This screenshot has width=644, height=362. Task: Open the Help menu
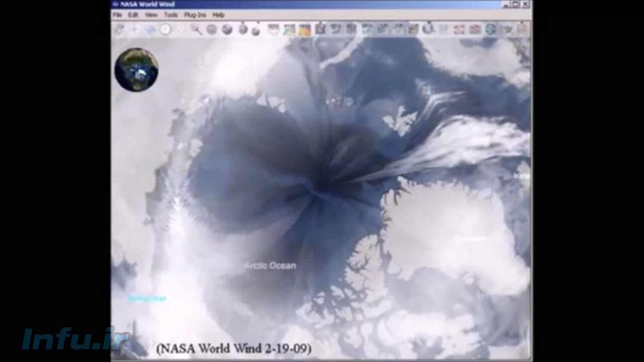click(x=218, y=15)
